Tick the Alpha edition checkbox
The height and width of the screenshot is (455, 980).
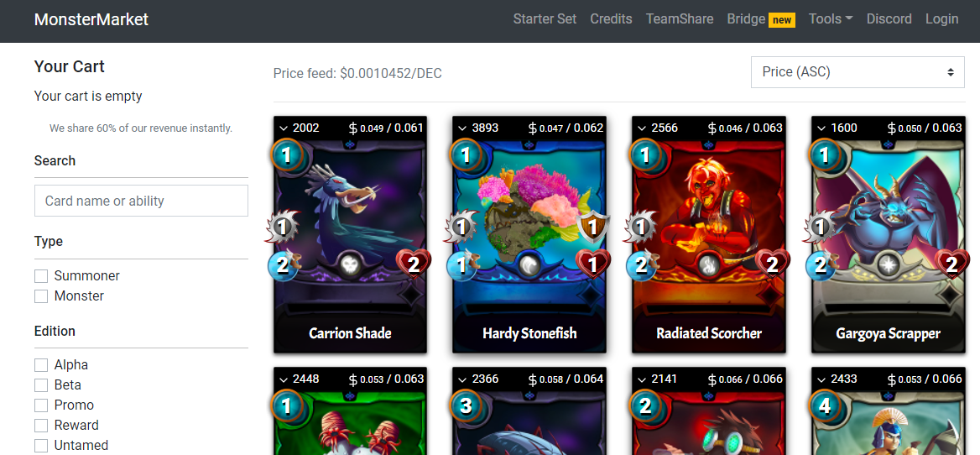41,365
